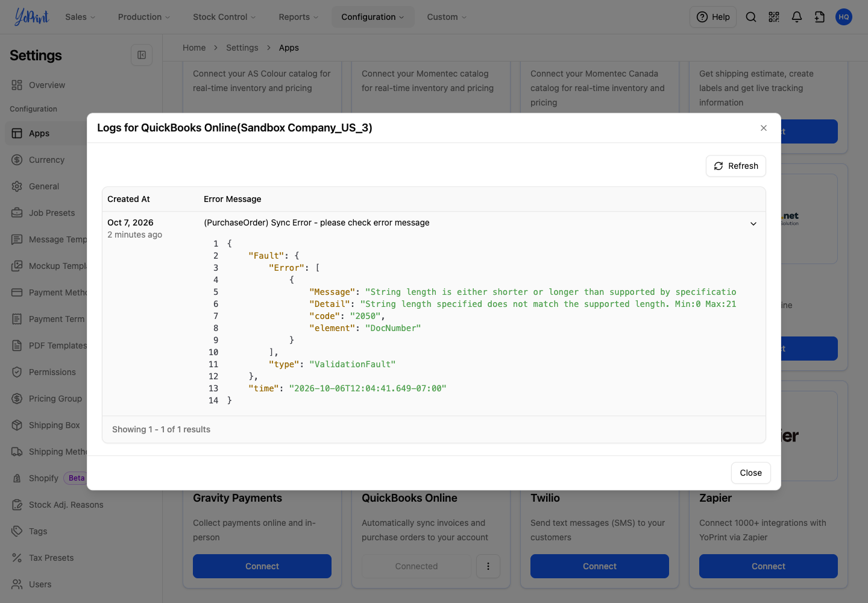Viewport: 868px width, 603px height.
Task: Open the Sales dropdown menu
Action: pos(80,17)
